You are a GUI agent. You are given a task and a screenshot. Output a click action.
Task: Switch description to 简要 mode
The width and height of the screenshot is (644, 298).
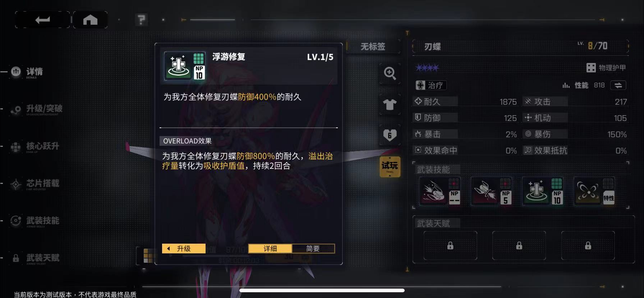(313, 249)
